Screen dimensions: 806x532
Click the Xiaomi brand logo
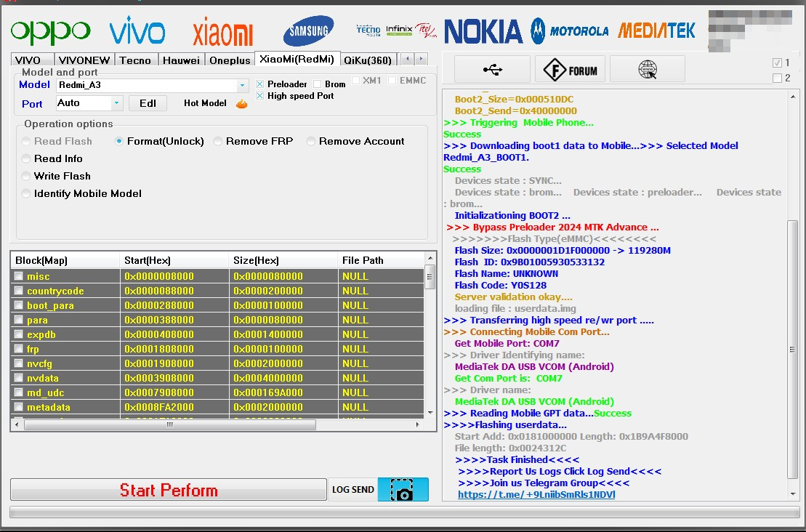tap(222, 32)
